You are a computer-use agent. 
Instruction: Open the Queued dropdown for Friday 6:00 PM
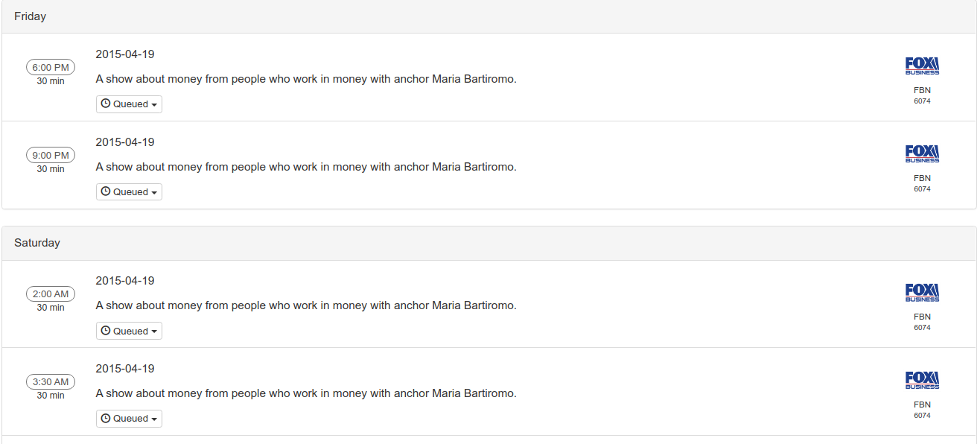click(x=129, y=104)
